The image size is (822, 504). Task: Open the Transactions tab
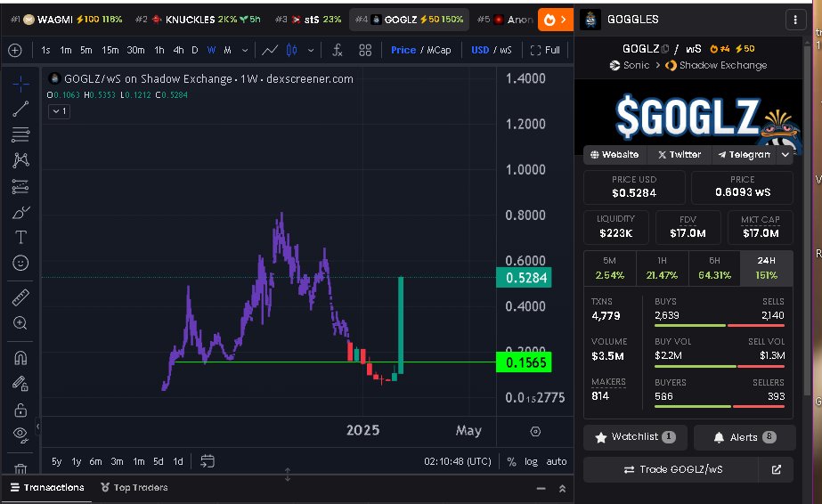(47, 488)
